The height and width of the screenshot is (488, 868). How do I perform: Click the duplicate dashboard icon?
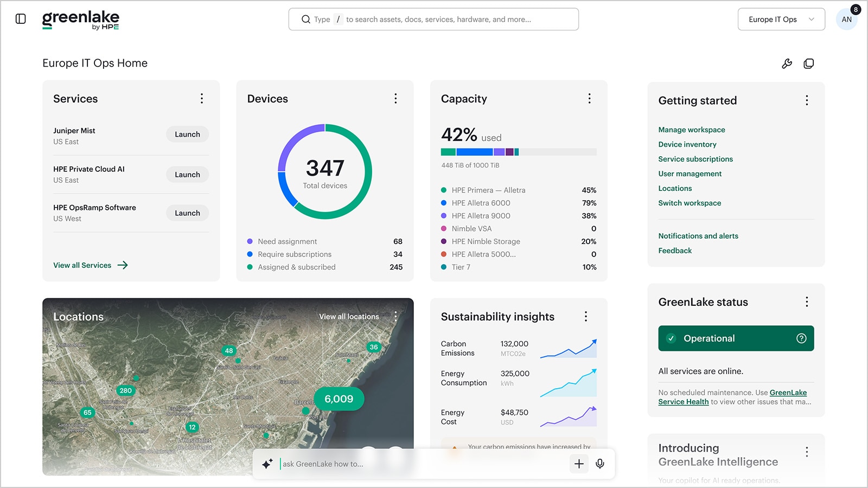coord(809,63)
